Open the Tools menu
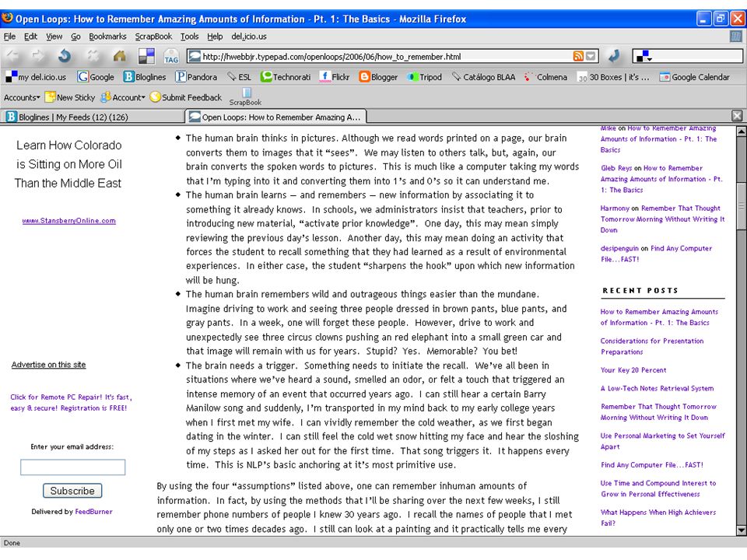747x560 pixels. click(x=189, y=37)
